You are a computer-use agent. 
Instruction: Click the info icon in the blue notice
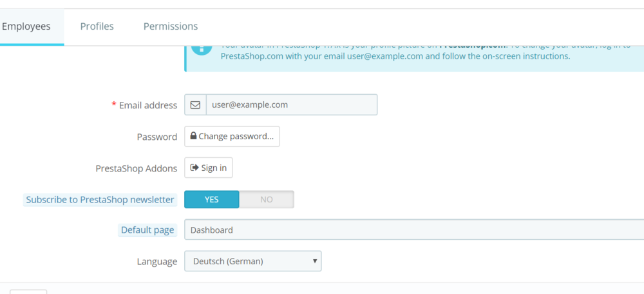(x=202, y=48)
